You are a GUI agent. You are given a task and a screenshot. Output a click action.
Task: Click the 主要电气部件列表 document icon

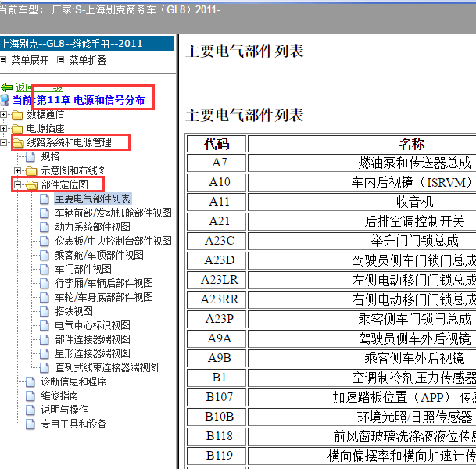tap(45, 199)
